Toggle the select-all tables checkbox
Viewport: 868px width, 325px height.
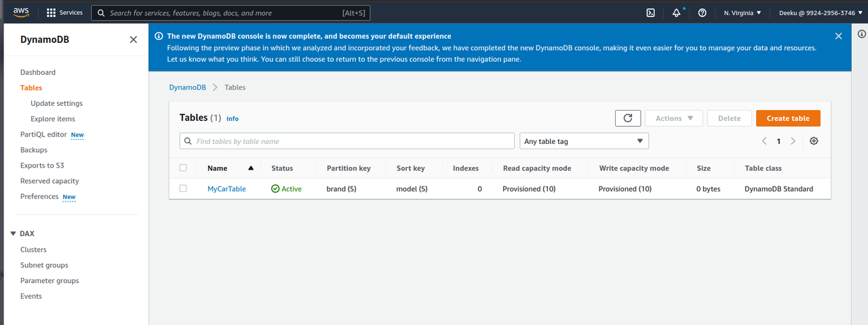(183, 168)
